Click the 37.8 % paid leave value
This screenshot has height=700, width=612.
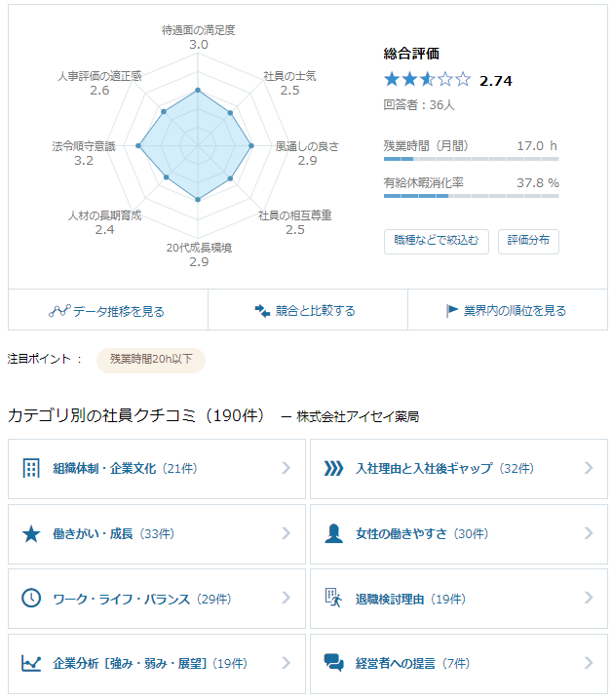538,183
